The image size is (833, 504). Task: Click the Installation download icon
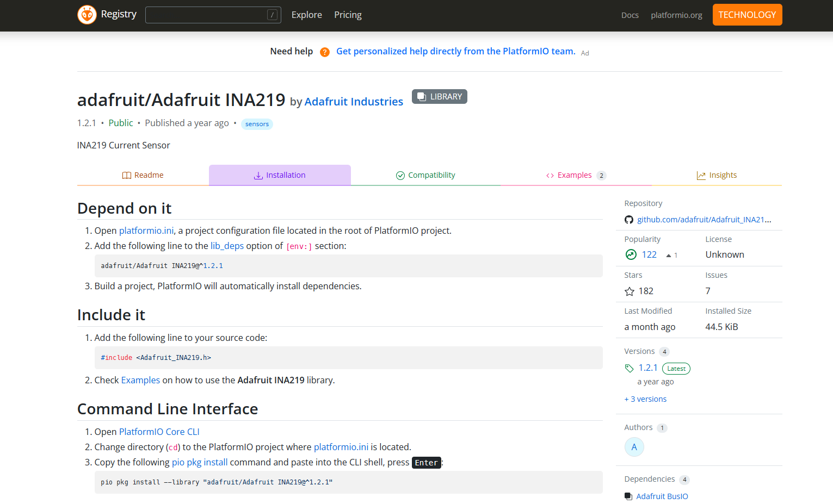pyautogui.click(x=258, y=175)
